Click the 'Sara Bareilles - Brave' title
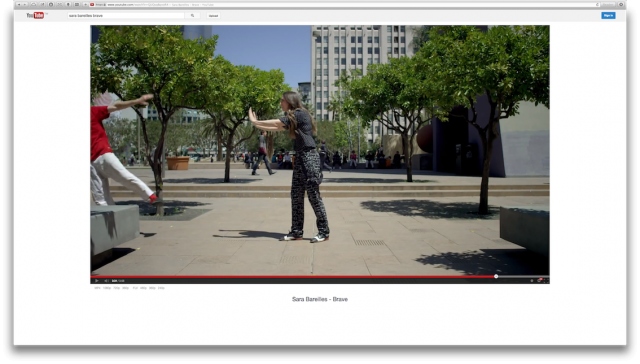 [320, 299]
